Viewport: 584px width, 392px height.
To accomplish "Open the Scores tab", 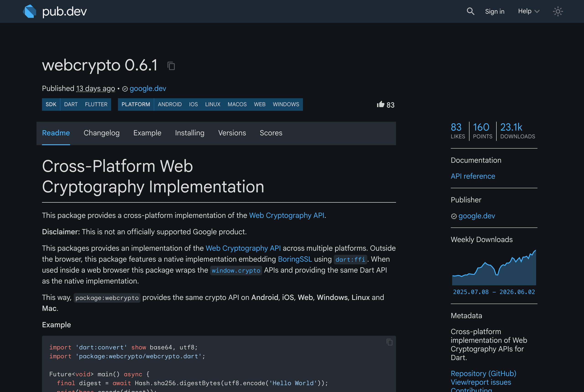I will (271, 133).
